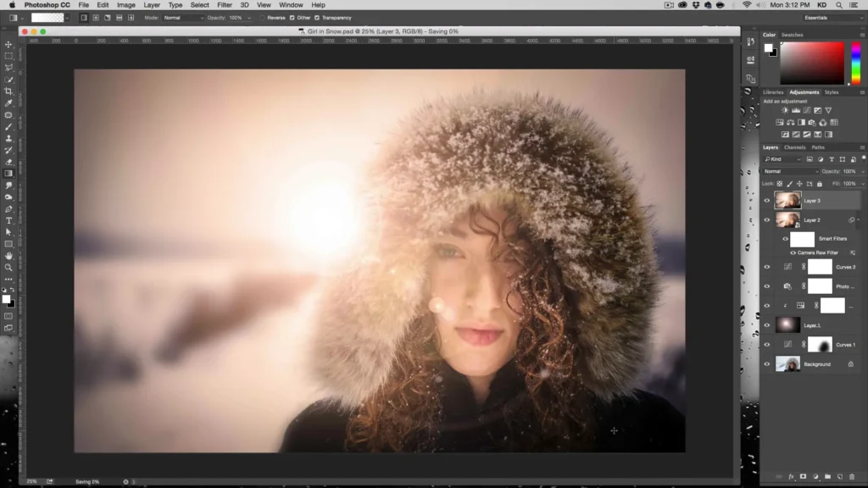Select the Hand tool
Viewport: 868px width, 488px height.
click(8, 256)
